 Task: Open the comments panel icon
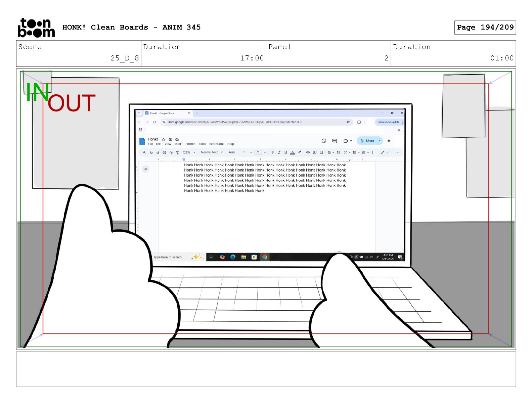[x=335, y=141]
